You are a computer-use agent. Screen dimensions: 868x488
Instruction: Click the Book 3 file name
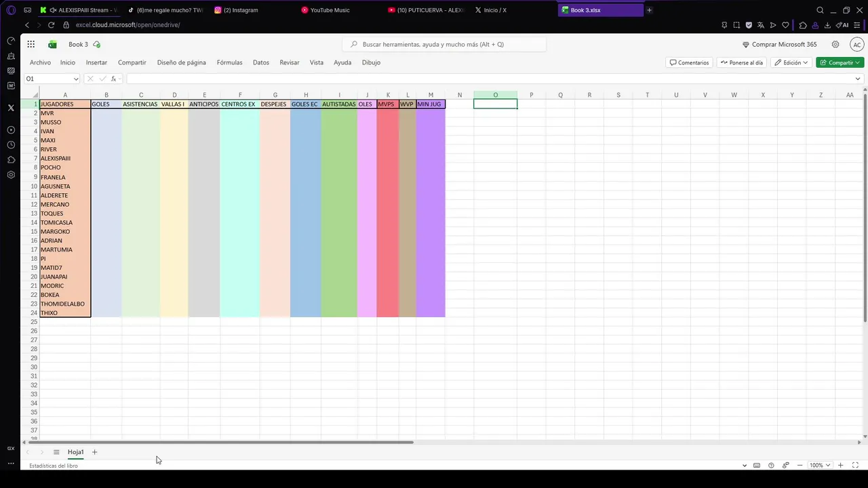[x=78, y=44]
